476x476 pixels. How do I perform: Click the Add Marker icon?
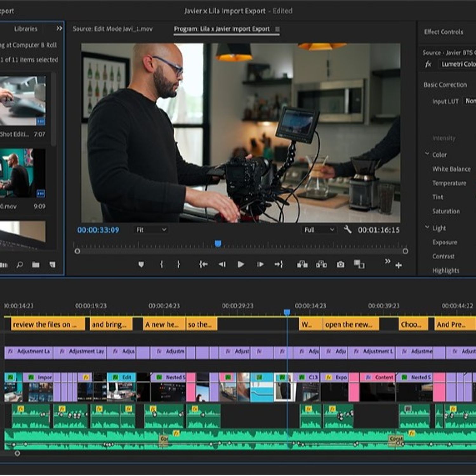(x=141, y=264)
